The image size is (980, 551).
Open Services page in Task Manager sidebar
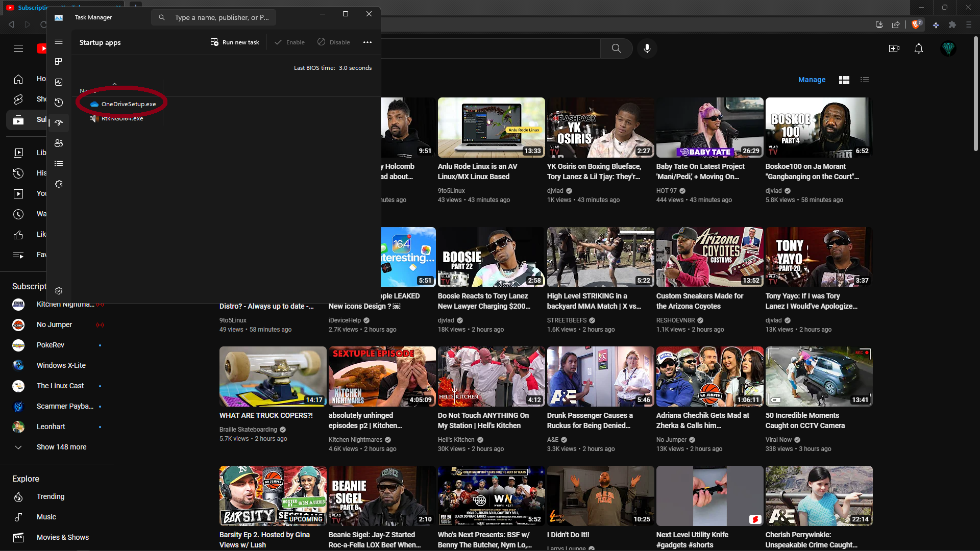tap(59, 184)
